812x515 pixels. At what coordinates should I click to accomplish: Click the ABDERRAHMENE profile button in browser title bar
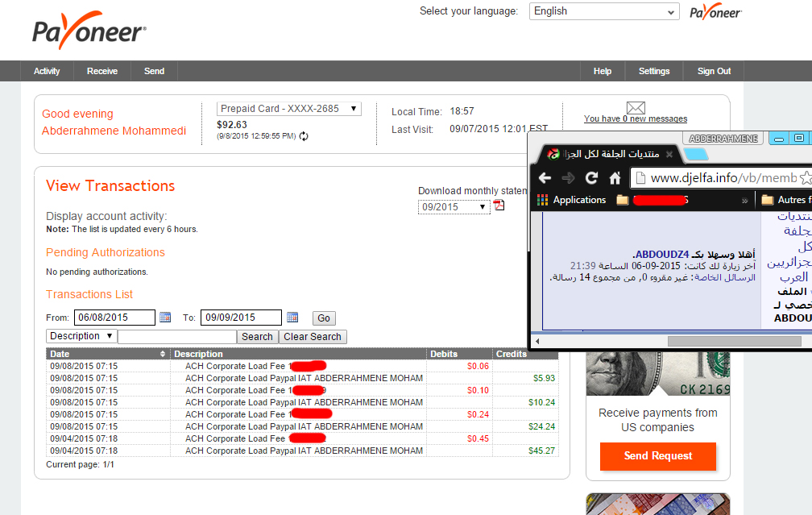click(723, 139)
